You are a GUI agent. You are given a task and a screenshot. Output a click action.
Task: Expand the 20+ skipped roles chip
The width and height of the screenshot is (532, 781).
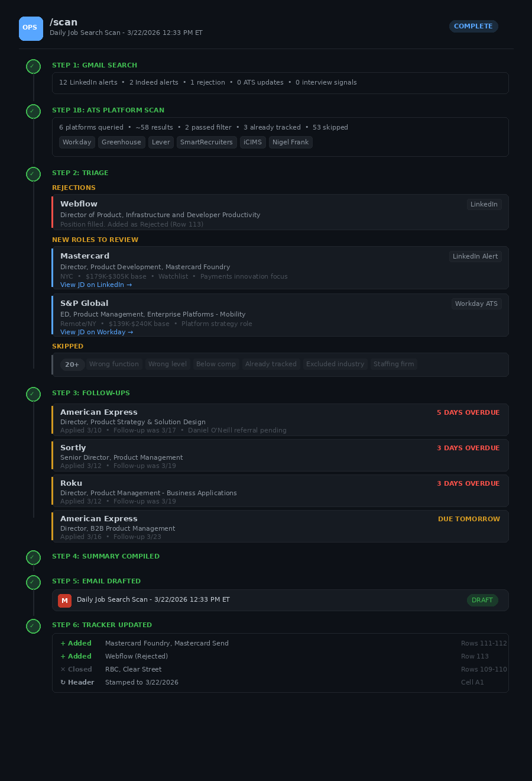tap(72, 364)
